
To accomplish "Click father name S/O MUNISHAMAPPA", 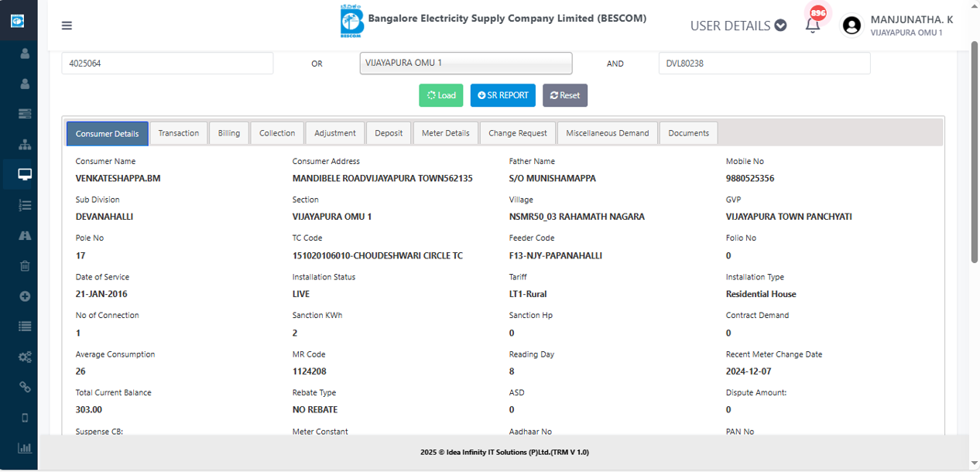I will point(553,178).
